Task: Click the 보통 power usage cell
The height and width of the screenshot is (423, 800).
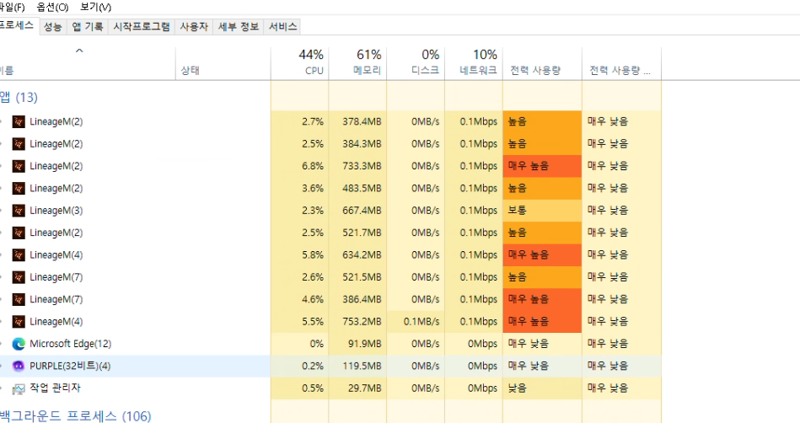Action: 542,210
